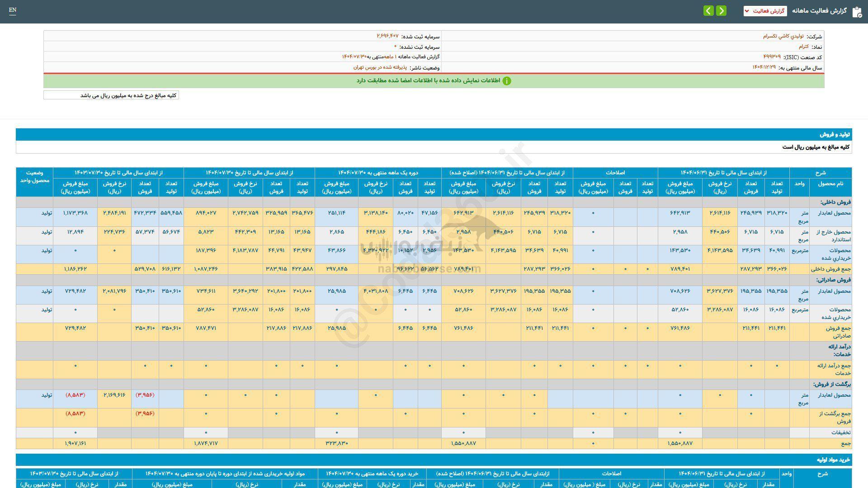Image resolution: width=868 pixels, height=488 pixels.
Task: Click the symbol name کترام
Action: (803, 47)
